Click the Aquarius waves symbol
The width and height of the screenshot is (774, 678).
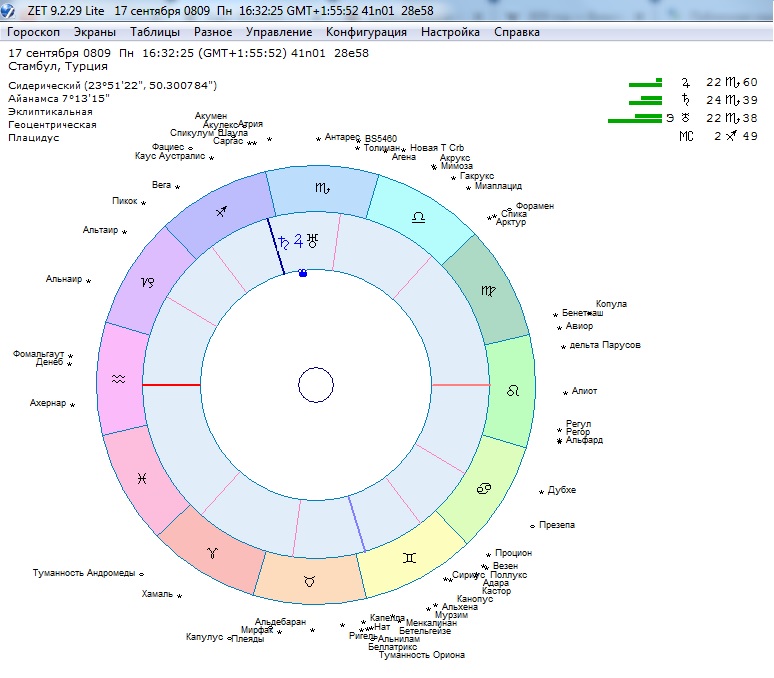119,380
